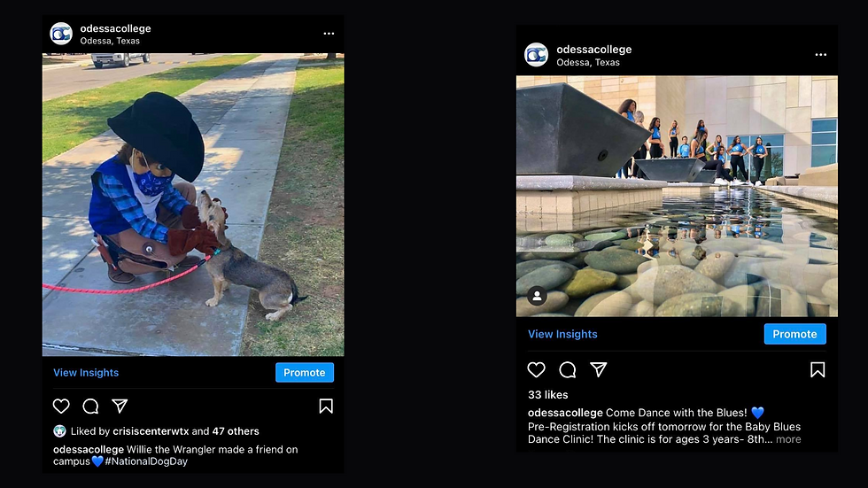Open View Insights for the right post
Image resolution: width=868 pixels, height=488 pixels.
tap(562, 334)
